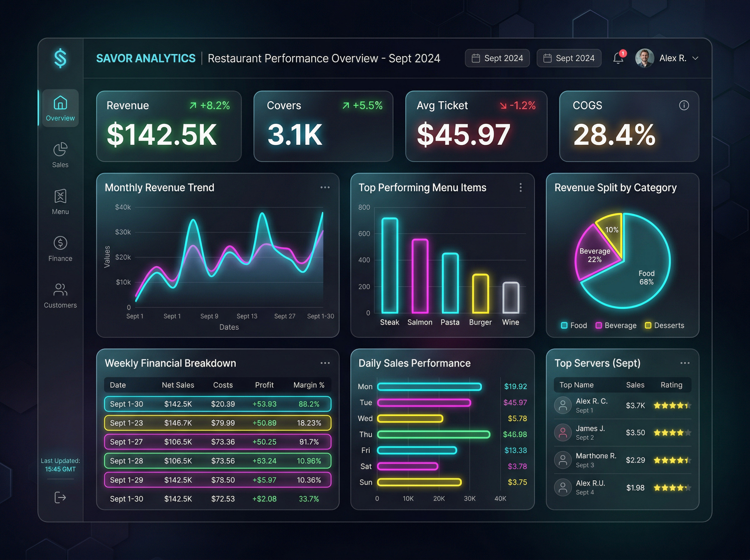Click the Tue value $45.97
Viewport: 750px width, 560px height.
[x=515, y=403]
